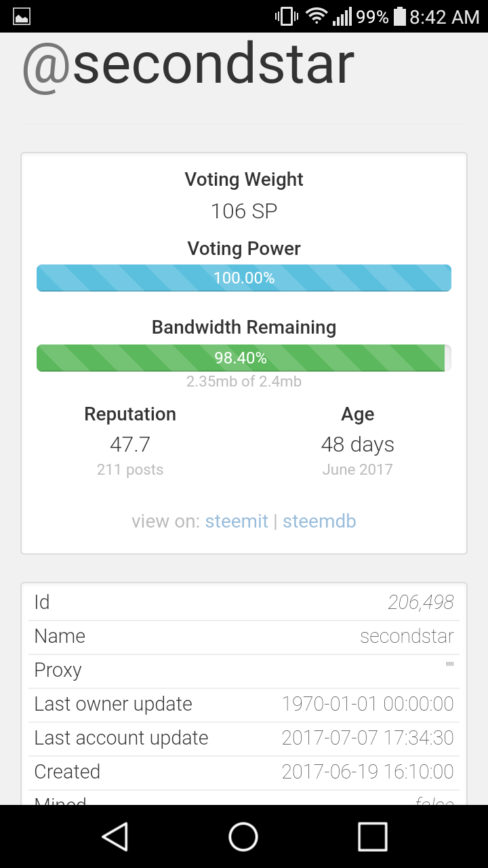
Task: Tap the Last account update row
Action: (244, 738)
